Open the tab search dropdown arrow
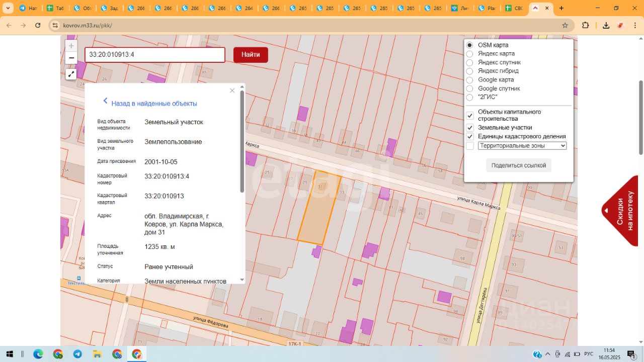The height and width of the screenshot is (362, 644). point(8,8)
